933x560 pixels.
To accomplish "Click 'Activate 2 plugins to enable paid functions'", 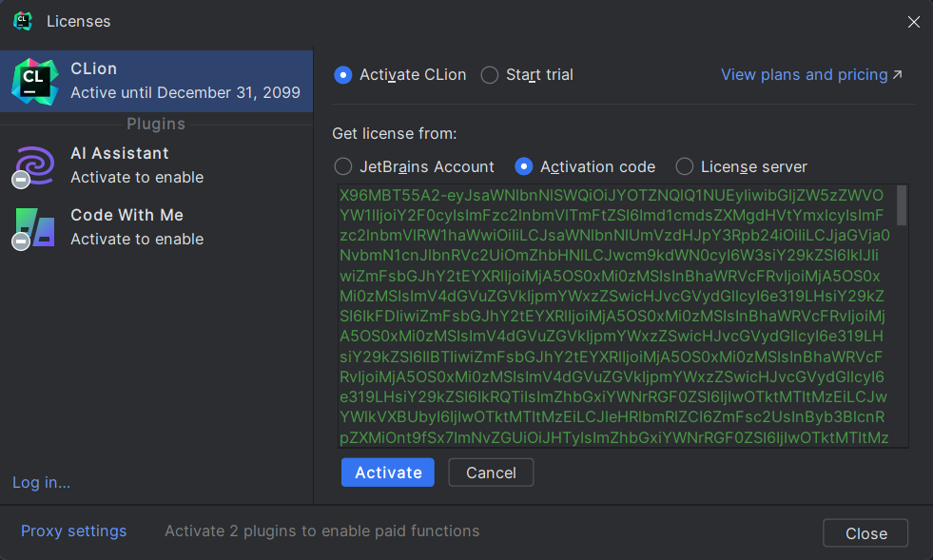I will 321,531.
